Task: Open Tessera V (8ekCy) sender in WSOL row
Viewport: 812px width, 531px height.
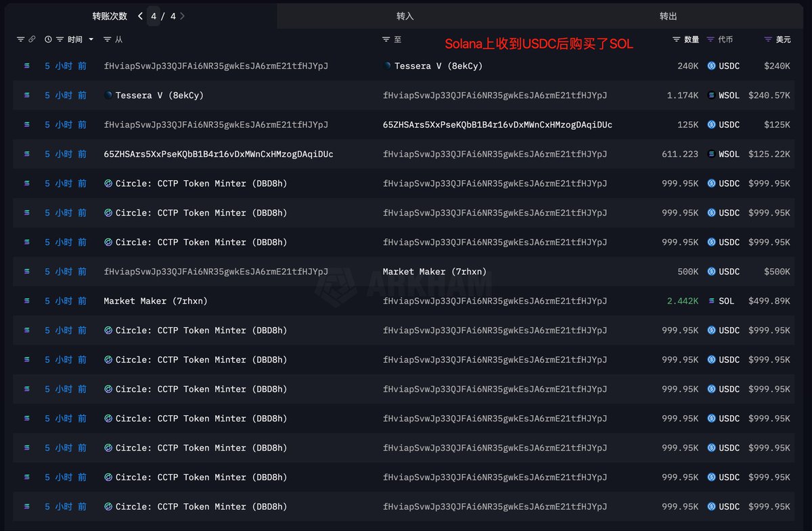Action: pyautogui.click(x=160, y=95)
